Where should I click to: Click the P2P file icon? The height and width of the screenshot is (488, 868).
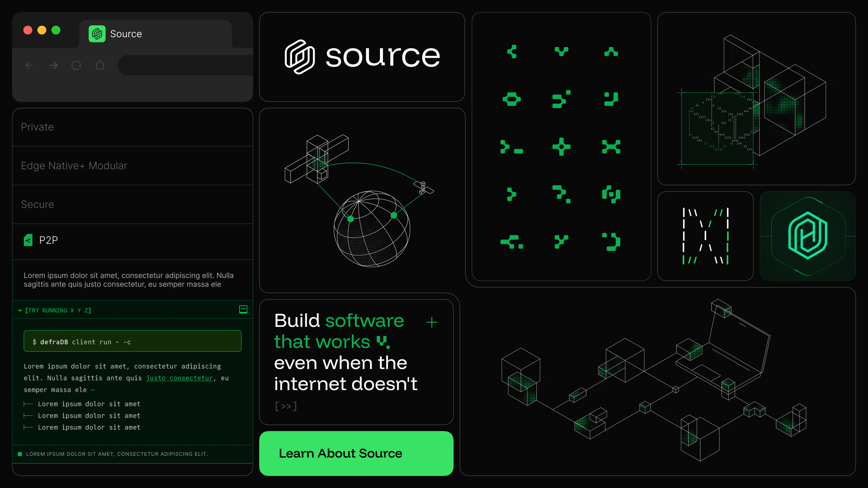[28, 240]
